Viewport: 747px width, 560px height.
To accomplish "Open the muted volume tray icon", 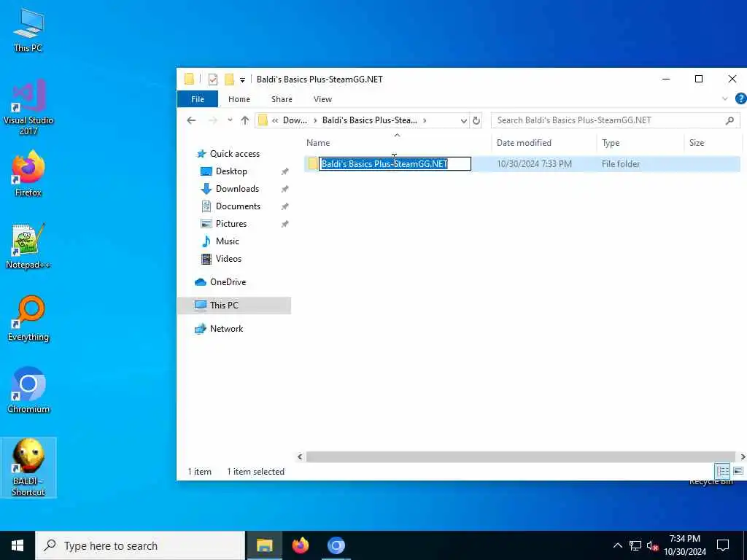I will pyautogui.click(x=652, y=545).
